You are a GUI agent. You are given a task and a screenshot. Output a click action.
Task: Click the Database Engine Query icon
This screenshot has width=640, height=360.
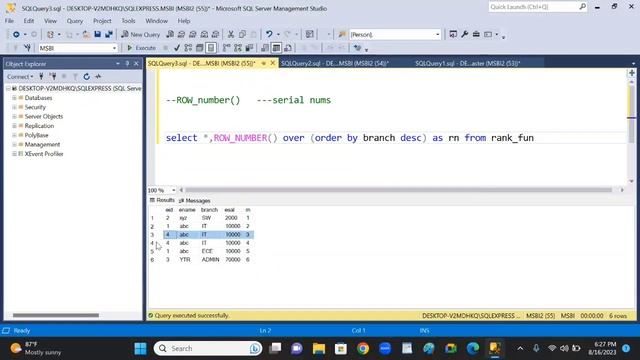170,34
